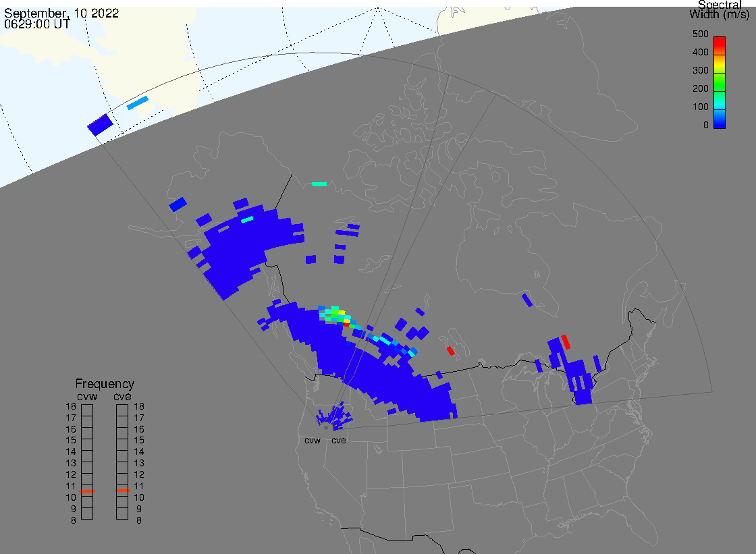Click the 'cve' radar station label on the map
The height and width of the screenshot is (554, 756).
click(338, 441)
